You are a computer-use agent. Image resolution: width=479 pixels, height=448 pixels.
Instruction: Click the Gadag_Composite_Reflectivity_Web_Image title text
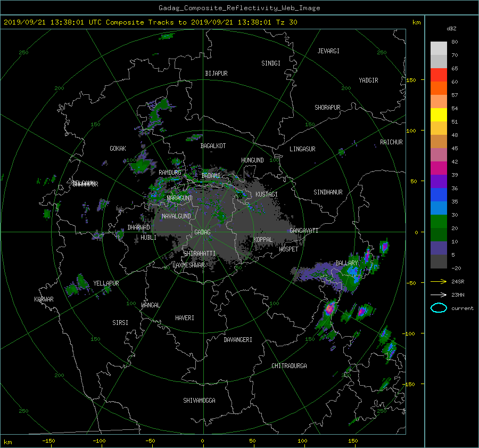pos(239,8)
